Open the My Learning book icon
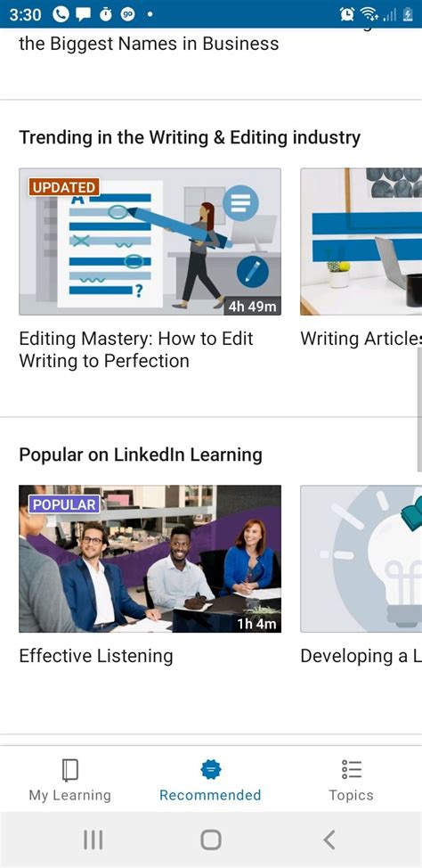Viewport: 422px width, 868px height. tap(69, 770)
